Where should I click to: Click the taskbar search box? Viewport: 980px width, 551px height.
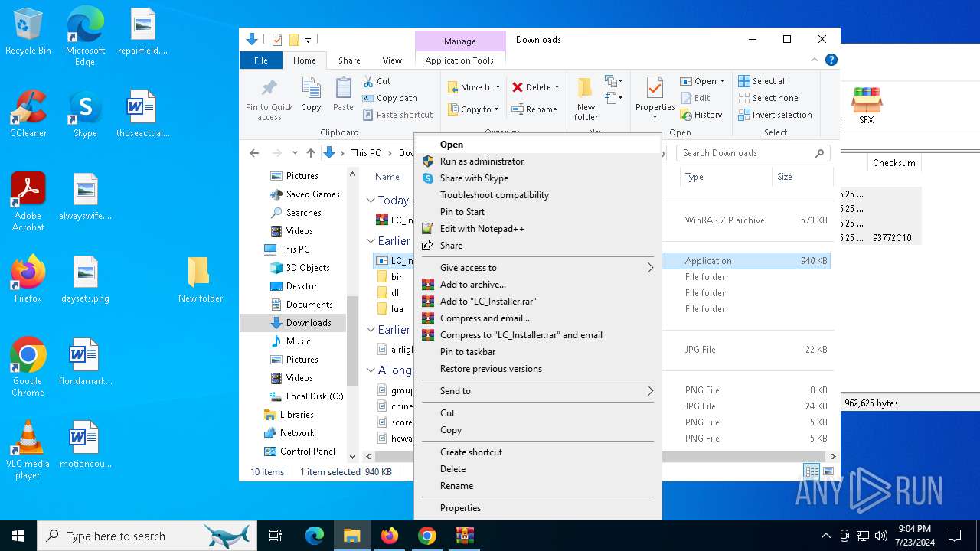148,536
